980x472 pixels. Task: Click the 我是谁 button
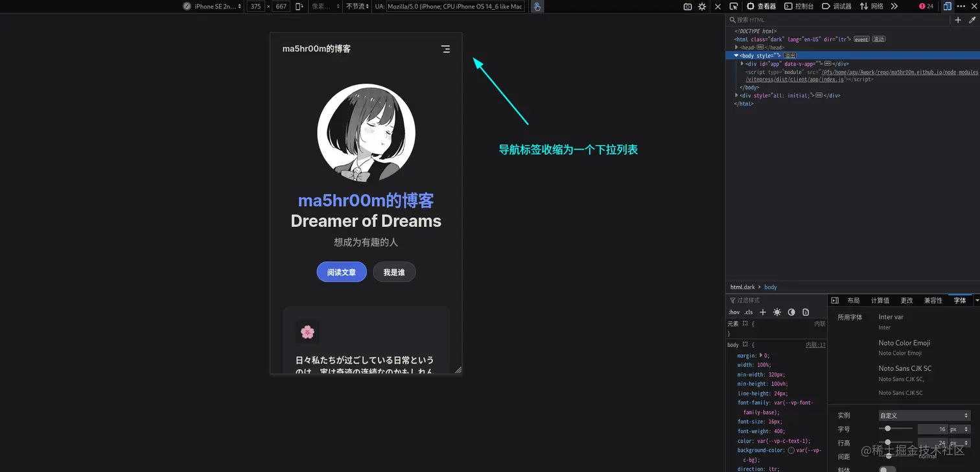pos(394,272)
